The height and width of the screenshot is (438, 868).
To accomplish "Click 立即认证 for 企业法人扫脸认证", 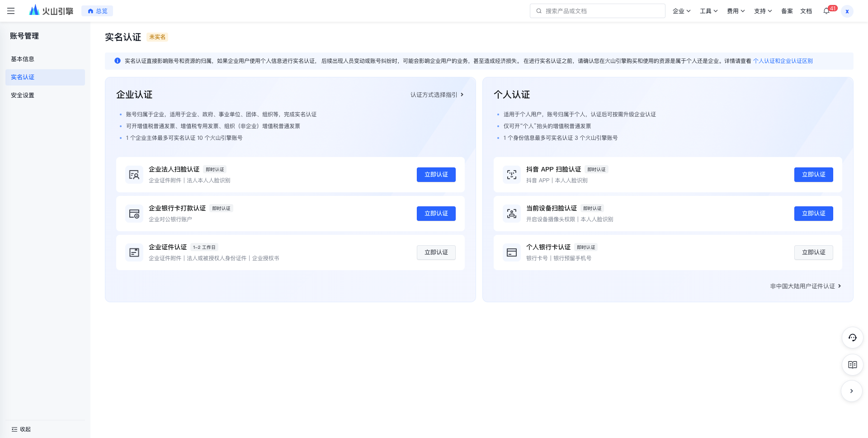I will [436, 175].
